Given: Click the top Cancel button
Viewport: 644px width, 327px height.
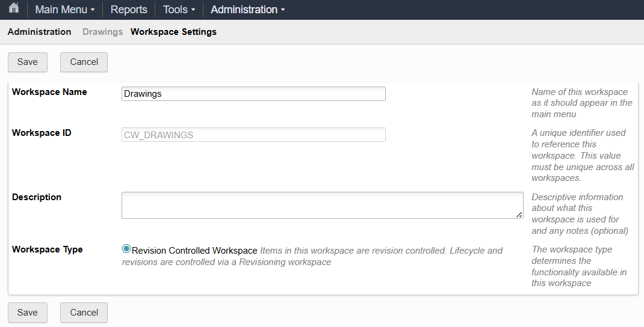Looking at the screenshot, I should [84, 62].
